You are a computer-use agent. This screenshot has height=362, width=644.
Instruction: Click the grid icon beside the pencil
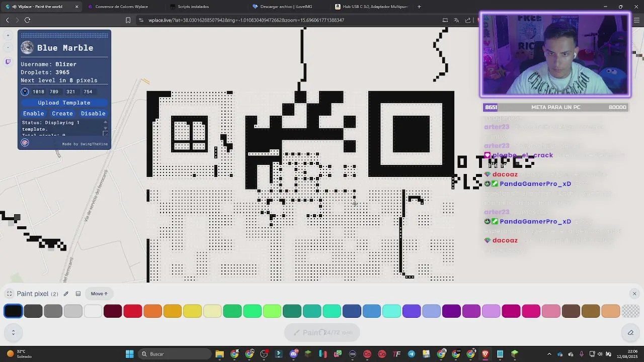tap(78, 294)
